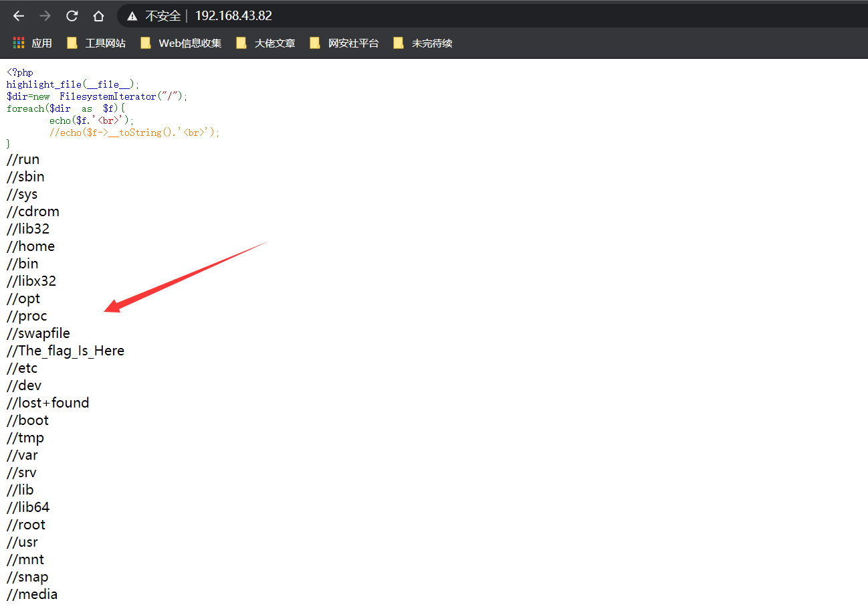
Task: Expand the Web信息收集 bookmark folder
Action: (x=181, y=43)
